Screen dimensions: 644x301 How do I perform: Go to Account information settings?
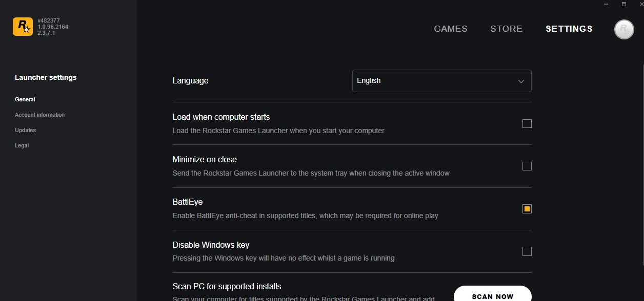[x=39, y=115]
